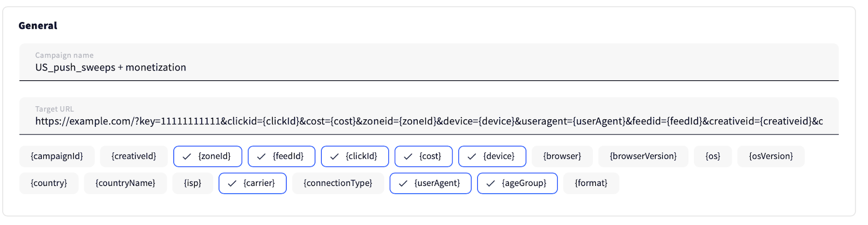Add the {format} macro chip
868x225 pixels.
point(591,183)
